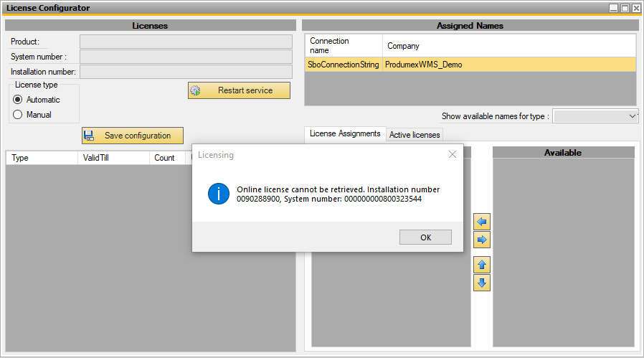The height and width of the screenshot is (358, 644).
Task: Click the Save configuration button
Action: click(133, 136)
